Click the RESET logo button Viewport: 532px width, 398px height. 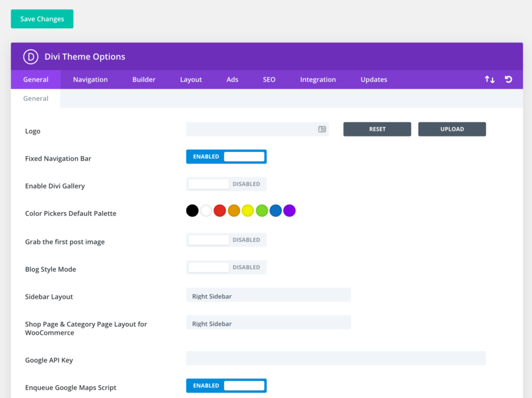click(x=377, y=129)
